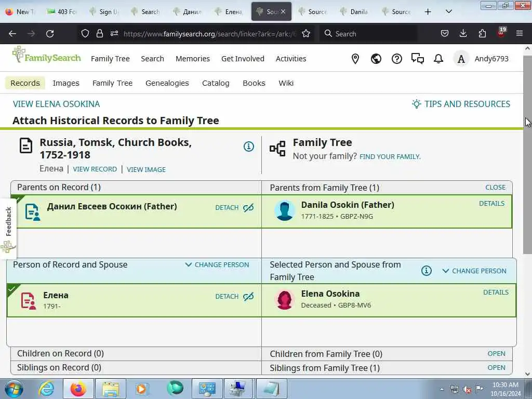The width and height of the screenshot is (532, 399).
Task: Open the Family Tree main menu
Action: [x=110, y=59]
